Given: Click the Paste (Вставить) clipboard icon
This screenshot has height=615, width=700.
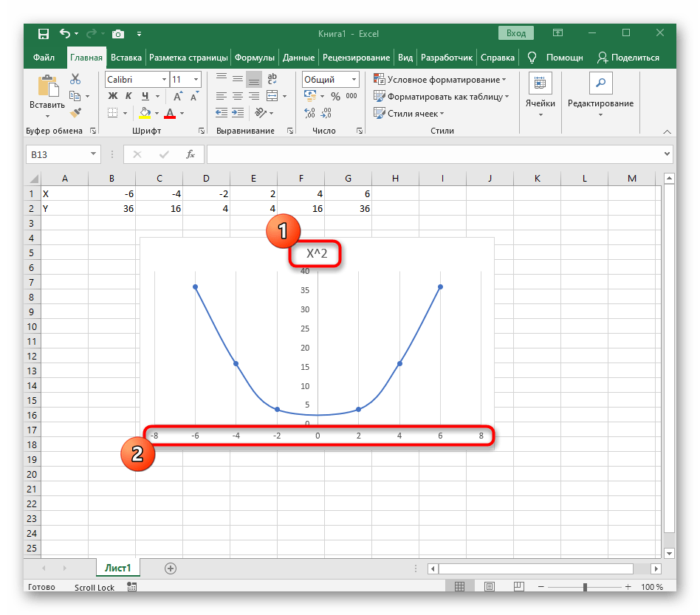Looking at the screenshot, I should point(48,86).
